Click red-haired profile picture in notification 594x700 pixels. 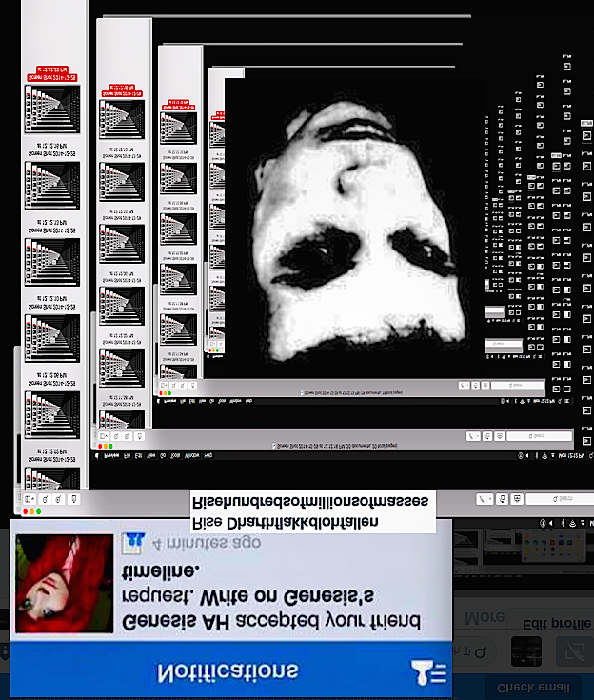tap(65, 584)
